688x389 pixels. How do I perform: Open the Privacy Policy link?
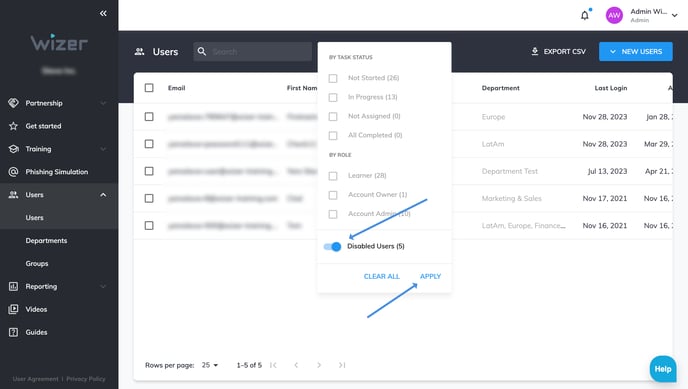click(86, 379)
